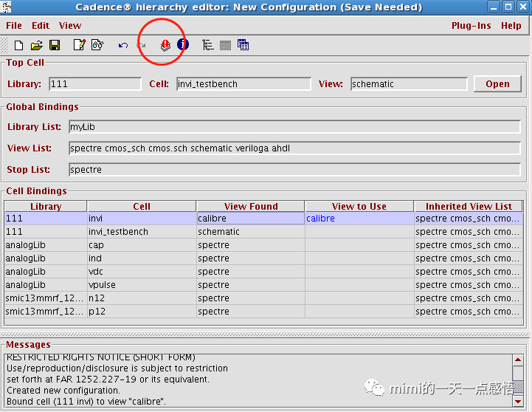The width and height of the screenshot is (532, 412).
Task: Click the Update needed exclamation icon
Action: (x=165, y=46)
